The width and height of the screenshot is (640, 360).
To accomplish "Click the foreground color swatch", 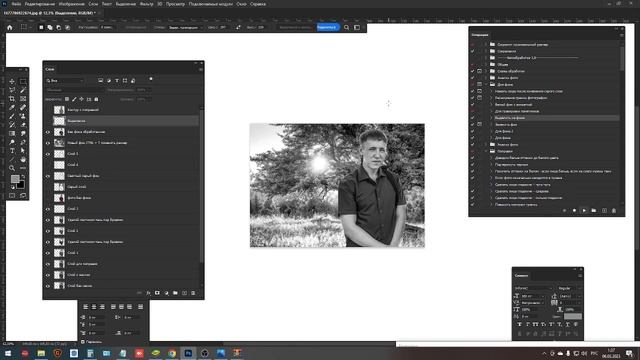I will click(15, 179).
